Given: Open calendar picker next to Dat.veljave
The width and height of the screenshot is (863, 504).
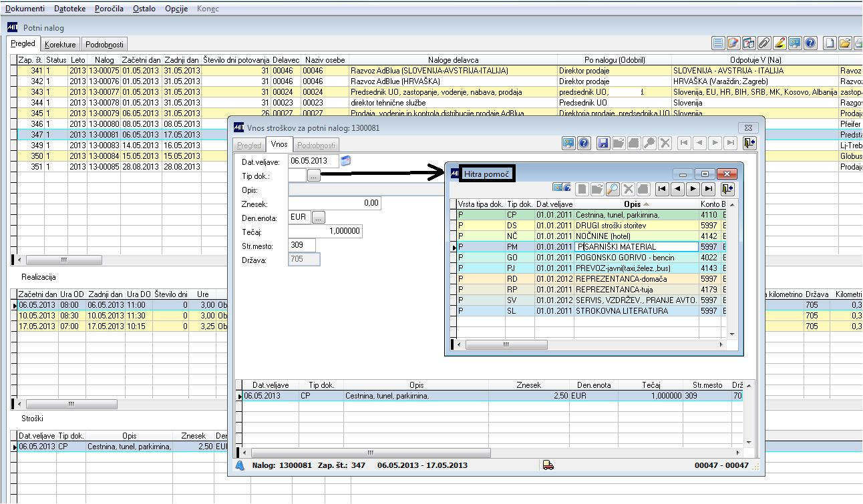Looking at the screenshot, I should pos(345,160).
